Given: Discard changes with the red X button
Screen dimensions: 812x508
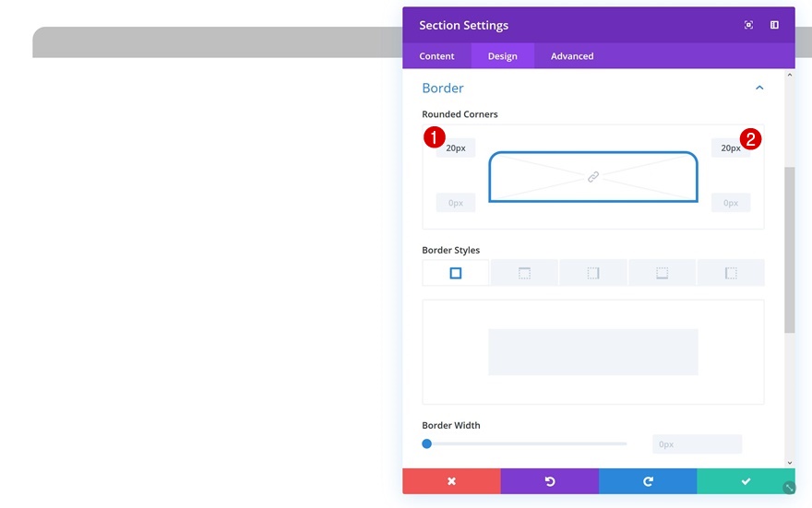Looking at the screenshot, I should click(x=451, y=481).
